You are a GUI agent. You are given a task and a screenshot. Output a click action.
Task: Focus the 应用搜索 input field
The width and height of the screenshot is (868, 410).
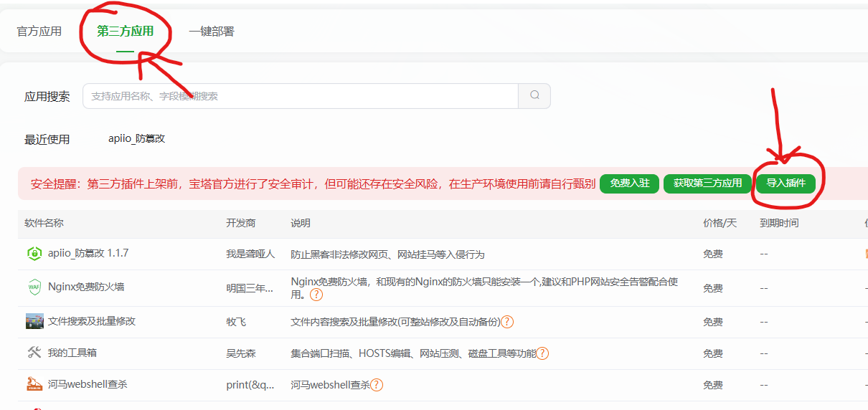(301, 96)
